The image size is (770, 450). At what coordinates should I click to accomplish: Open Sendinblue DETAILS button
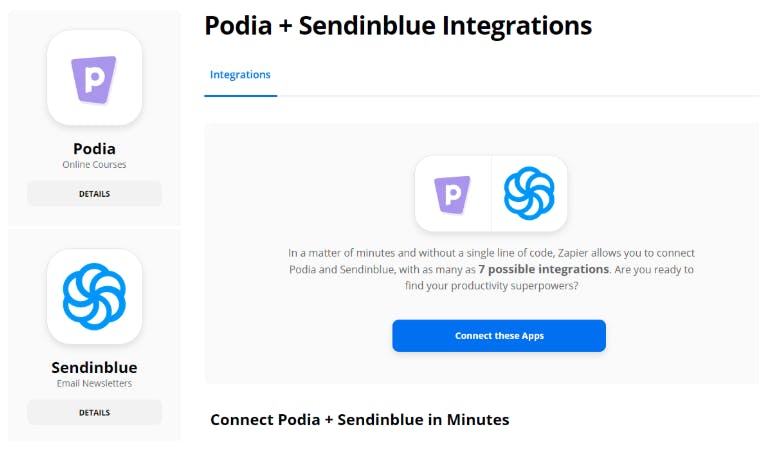(94, 412)
